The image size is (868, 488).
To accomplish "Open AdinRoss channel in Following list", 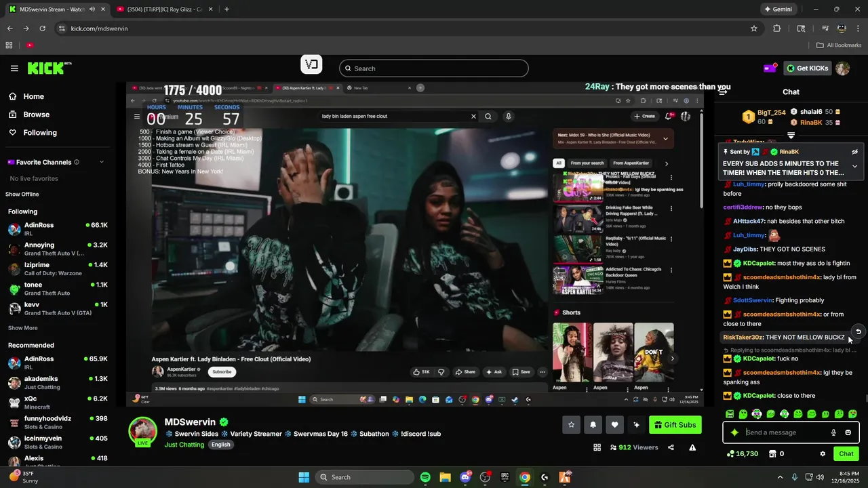I will tap(58, 229).
